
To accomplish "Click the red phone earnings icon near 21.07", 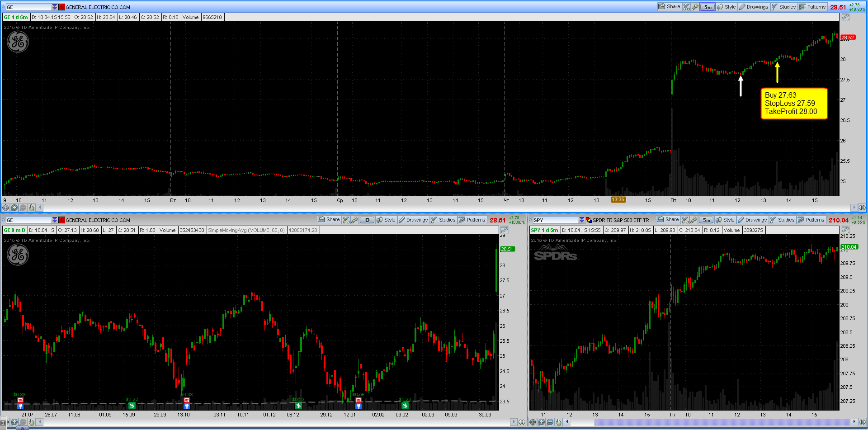I will (20, 400).
